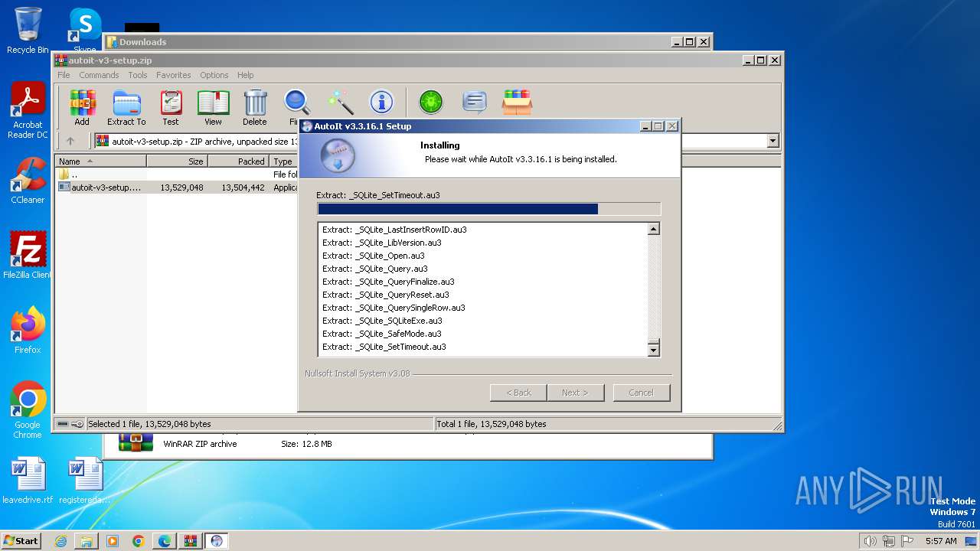Click the Chrome taskbar icon
The height and width of the screenshot is (551, 980).
pyautogui.click(x=139, y=541)
